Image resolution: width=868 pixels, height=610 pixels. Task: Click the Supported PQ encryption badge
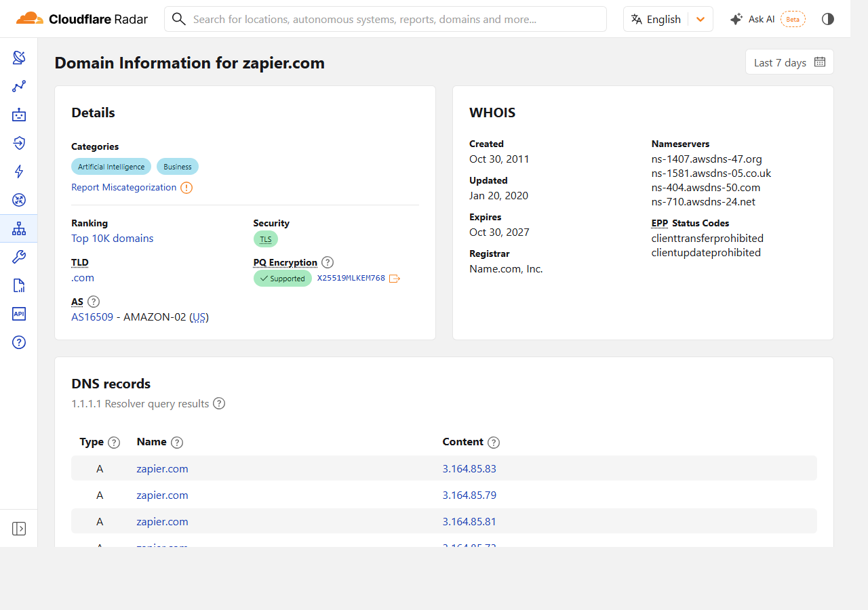tap(283, 279)
